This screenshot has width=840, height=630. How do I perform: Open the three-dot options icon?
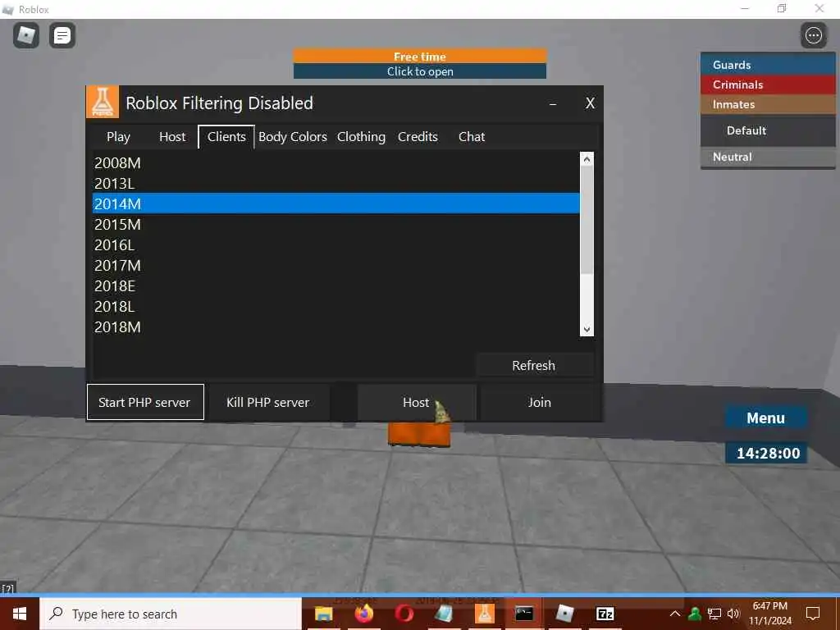(813, 35)
